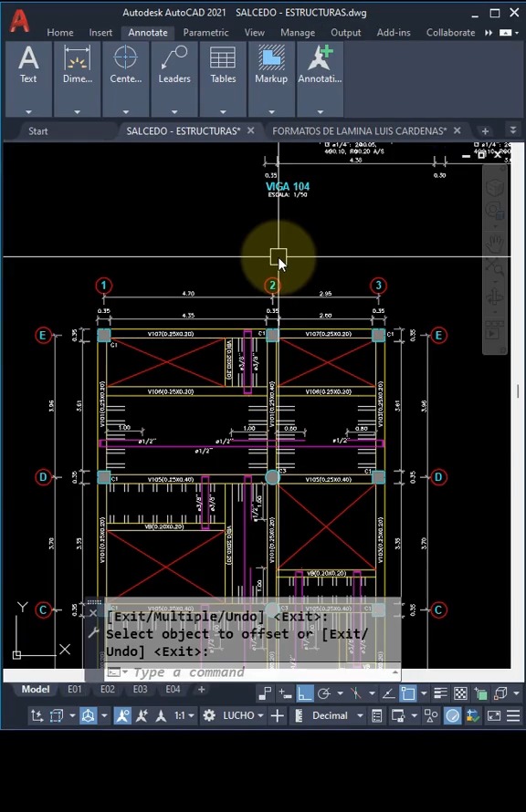Image resolution: width=526 pixels, height=812 pixels.
Task: Open ShowMotion from the navigation bar
Action: (495, 330)
